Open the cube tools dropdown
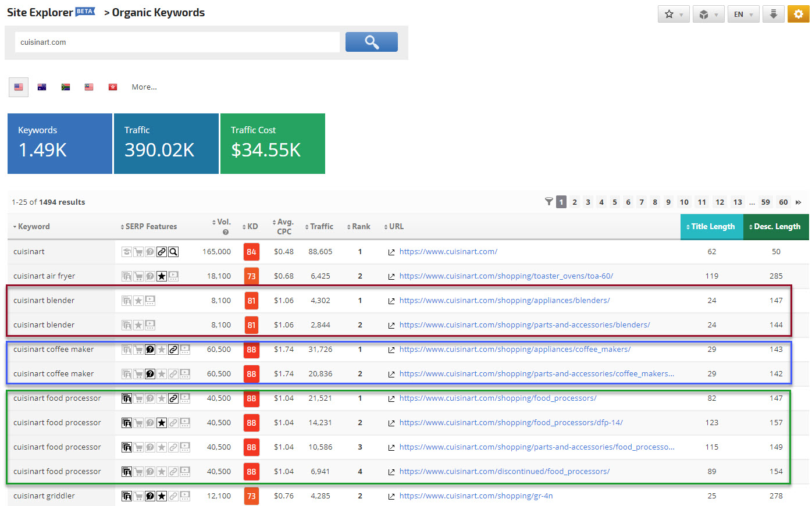This screenshot has height=506, width=812. 708,15
